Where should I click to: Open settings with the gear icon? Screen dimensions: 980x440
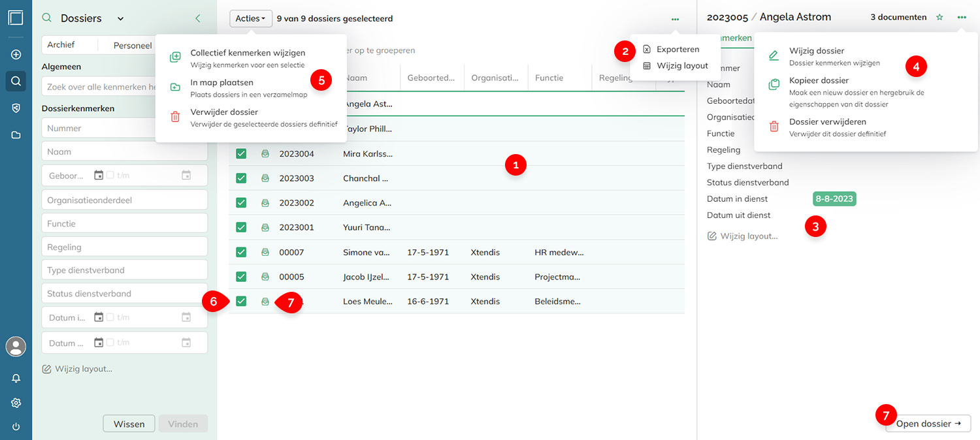click(x=16, y=403)
